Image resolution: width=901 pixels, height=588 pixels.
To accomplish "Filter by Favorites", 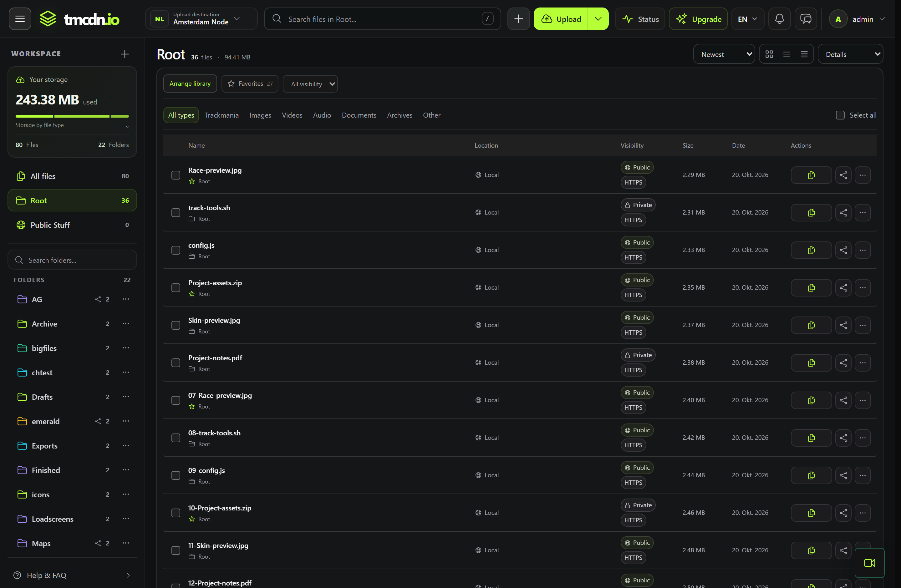I will [x=249, y=83].
